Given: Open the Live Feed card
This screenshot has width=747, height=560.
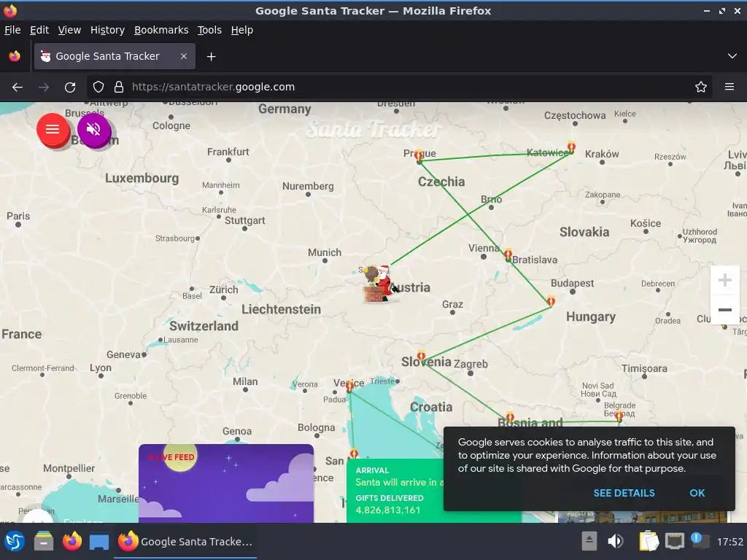Looking at the screenshot, I should pyautogui.click(x=226, y=483).
